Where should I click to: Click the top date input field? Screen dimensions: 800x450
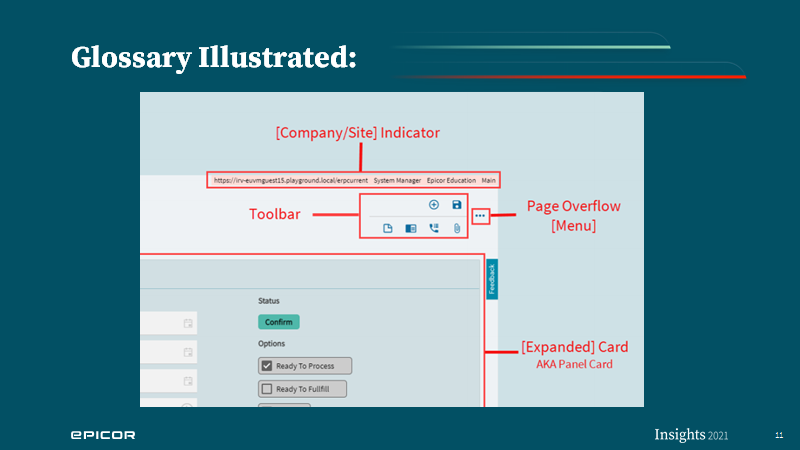168,323
